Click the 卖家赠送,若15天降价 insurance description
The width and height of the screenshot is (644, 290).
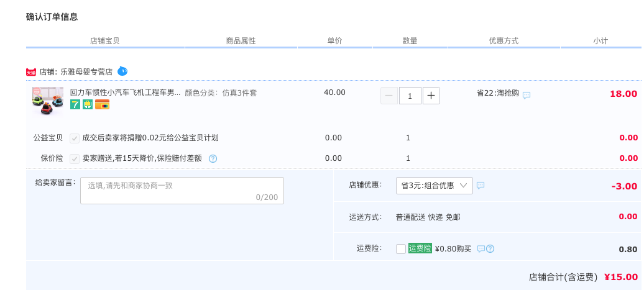[x=142, y=158]
